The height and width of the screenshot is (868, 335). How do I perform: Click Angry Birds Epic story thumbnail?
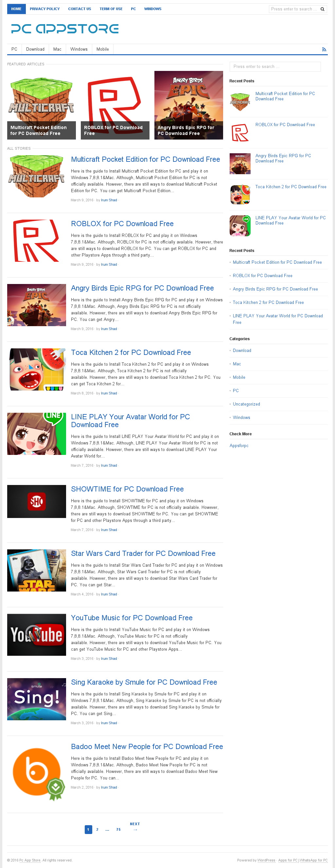(x=36, y=305)
